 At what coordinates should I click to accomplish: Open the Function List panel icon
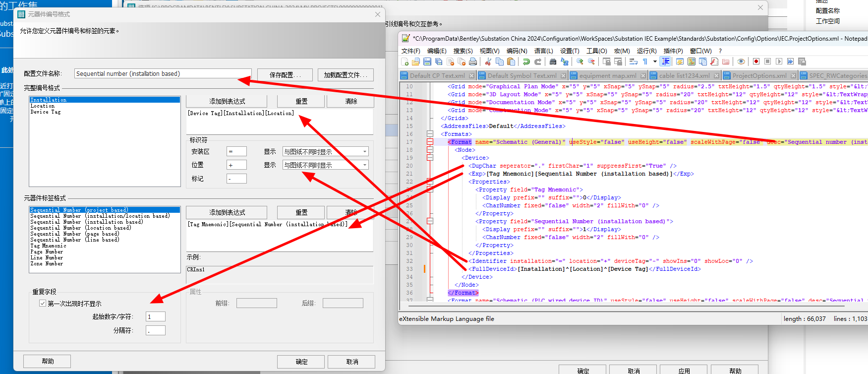tap(714, 62)
